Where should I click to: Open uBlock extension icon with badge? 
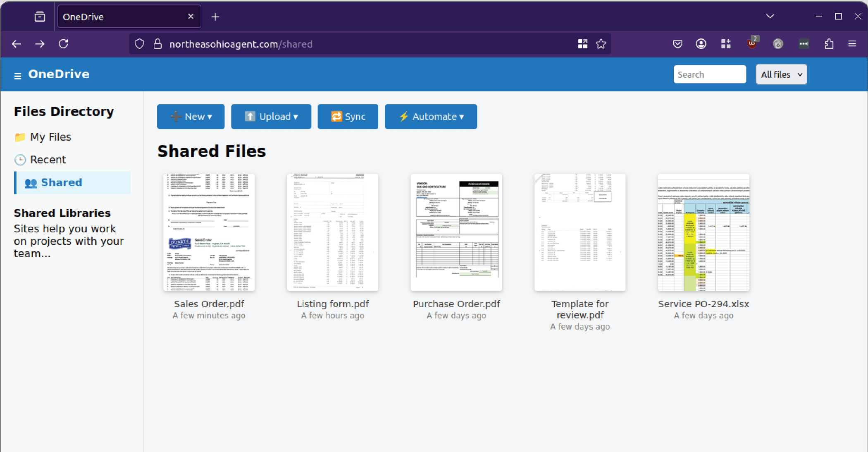click(x=752, y=43)
